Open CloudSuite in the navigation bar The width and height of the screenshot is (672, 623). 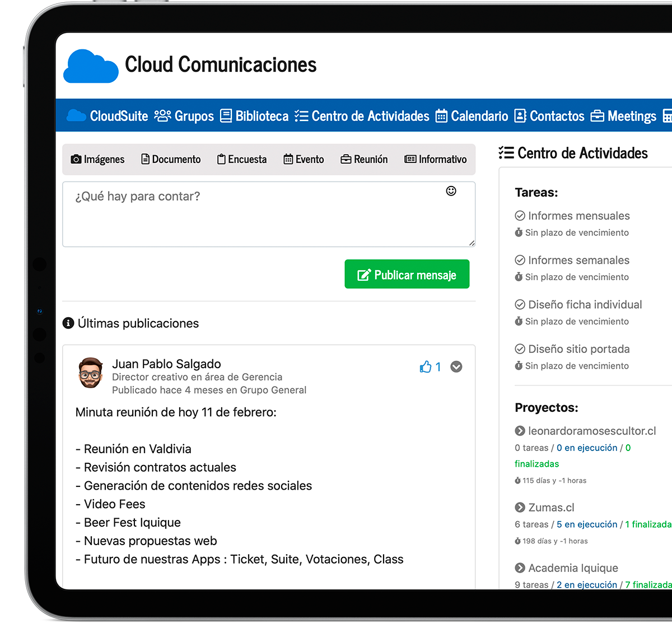[107, 116]
